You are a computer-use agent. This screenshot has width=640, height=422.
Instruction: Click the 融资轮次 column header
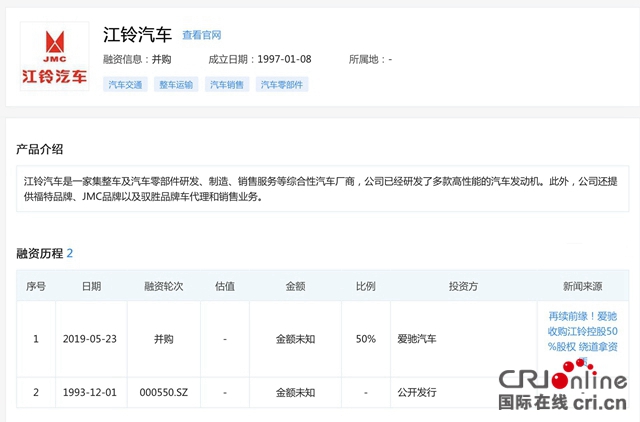[164, 287]
